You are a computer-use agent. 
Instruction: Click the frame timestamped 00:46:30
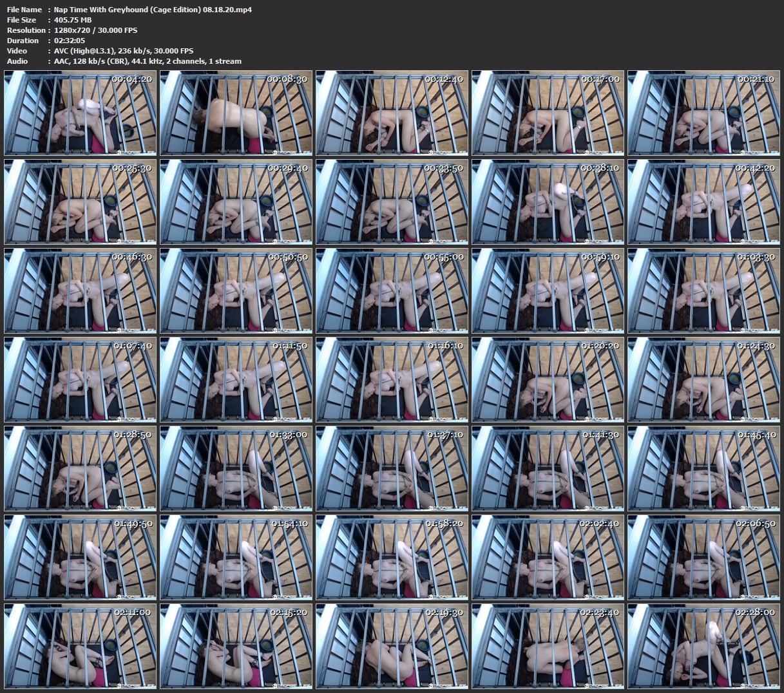tap(81, 291)
